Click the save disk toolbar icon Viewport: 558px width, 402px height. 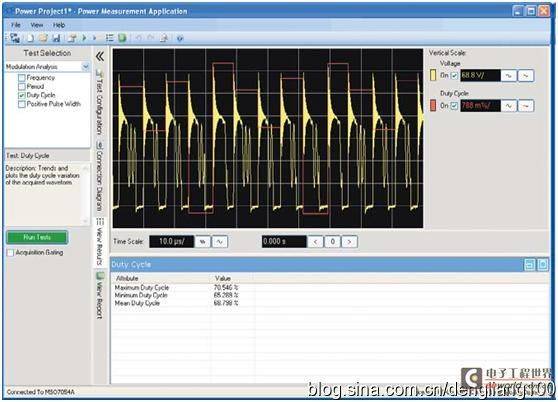coord(56,38)
